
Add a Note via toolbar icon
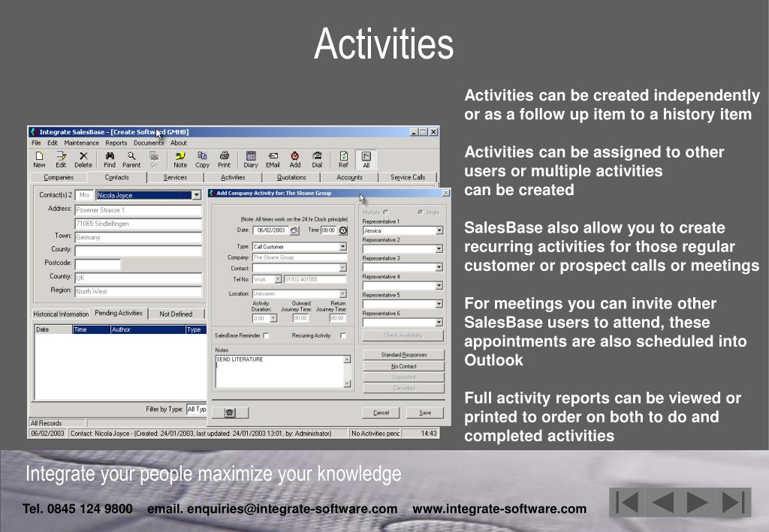pos(180,159)
